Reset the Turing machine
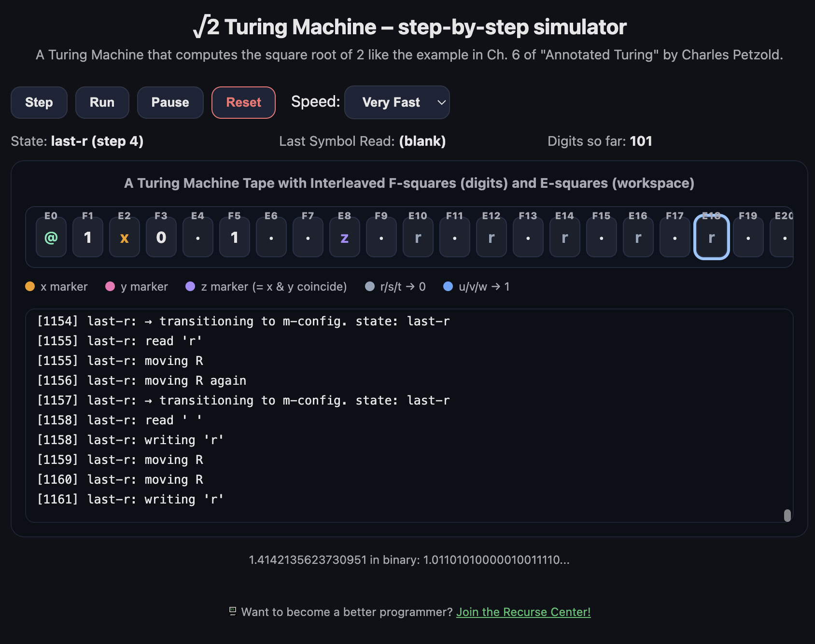The height and width of the screenshot is (644, 815). click(x=243, y=102)
